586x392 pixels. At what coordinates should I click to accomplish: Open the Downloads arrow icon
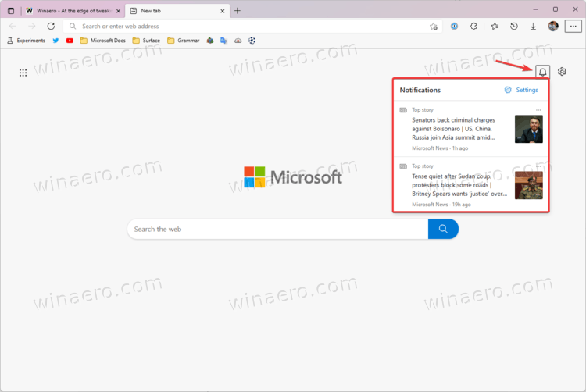click(x=534, y=26)
